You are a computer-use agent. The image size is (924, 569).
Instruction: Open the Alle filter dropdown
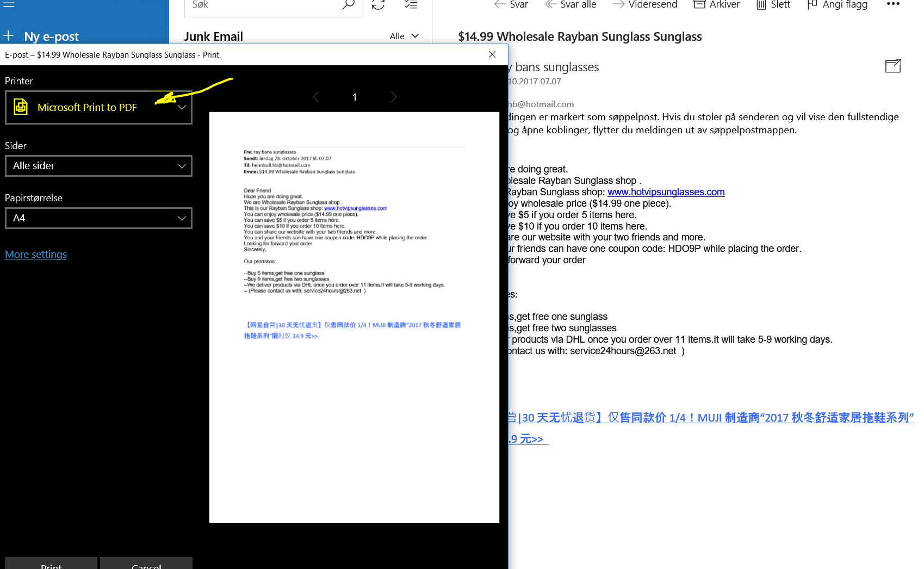pos(405,36)
